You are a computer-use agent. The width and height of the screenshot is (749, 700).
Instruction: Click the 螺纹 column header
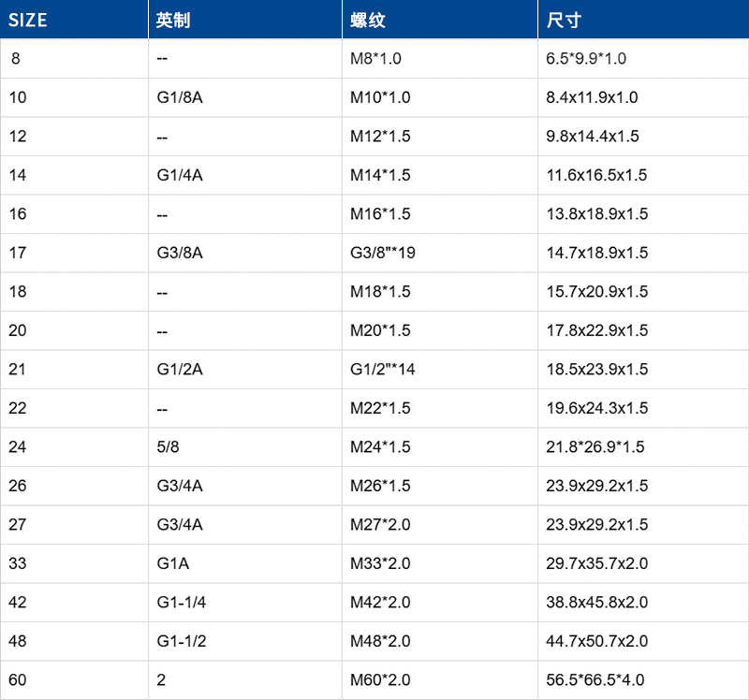click(367, 20)
